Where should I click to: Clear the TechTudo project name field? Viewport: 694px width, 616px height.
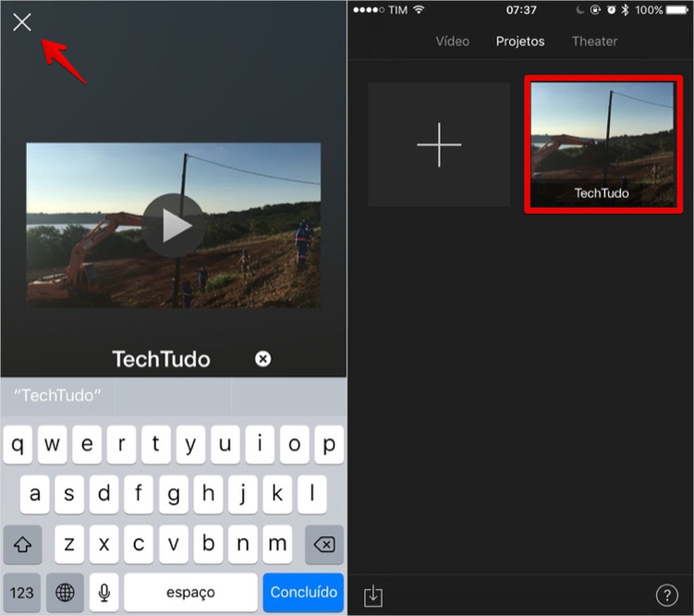point(263,359)
